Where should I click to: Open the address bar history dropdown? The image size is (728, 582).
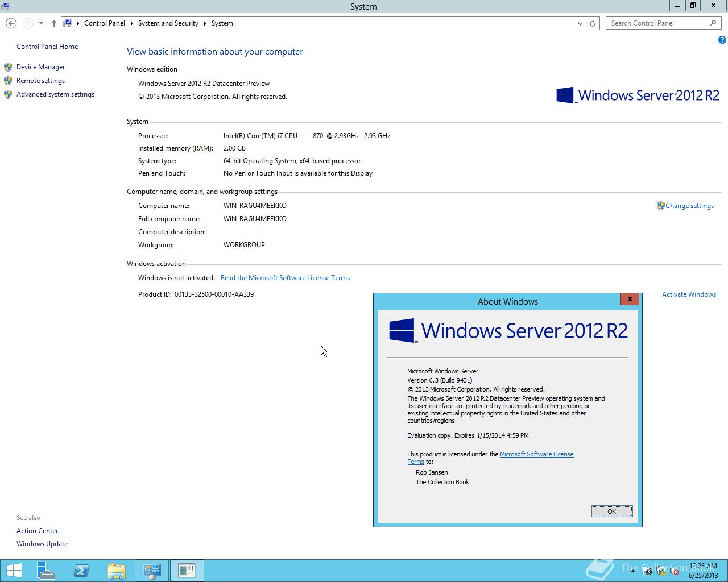(580, 23)
